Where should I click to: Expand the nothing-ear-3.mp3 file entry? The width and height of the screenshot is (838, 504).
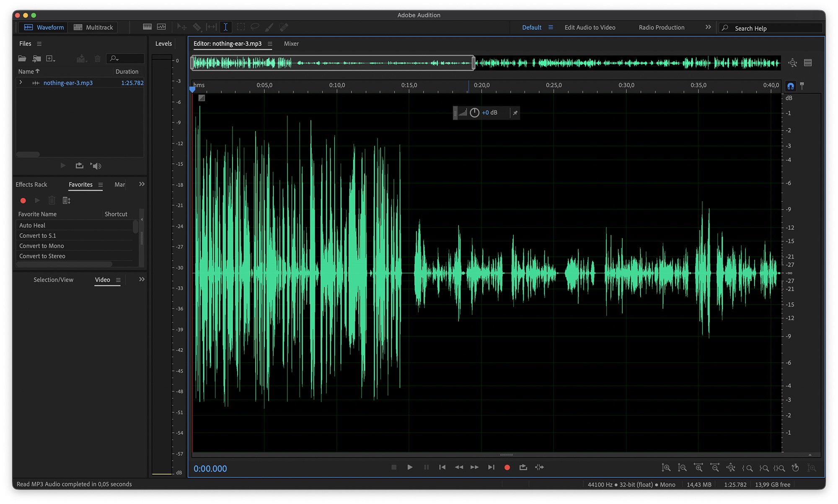21,83
